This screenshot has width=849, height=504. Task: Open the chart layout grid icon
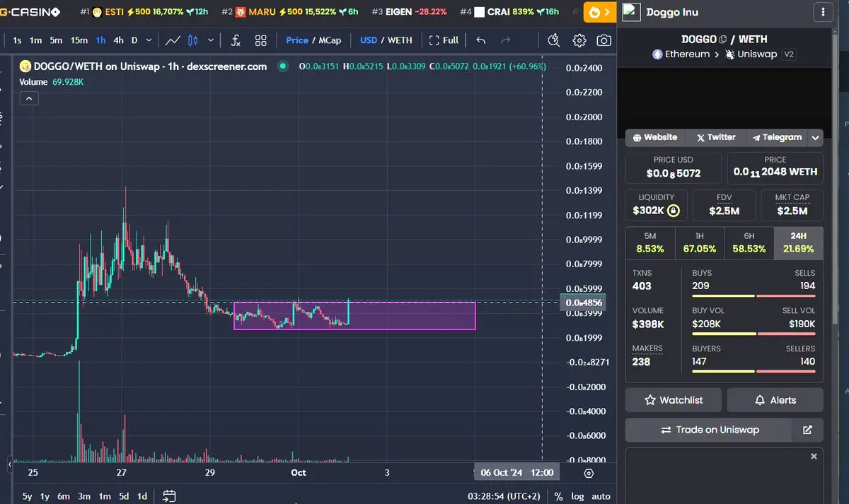[x=261, y=40]
